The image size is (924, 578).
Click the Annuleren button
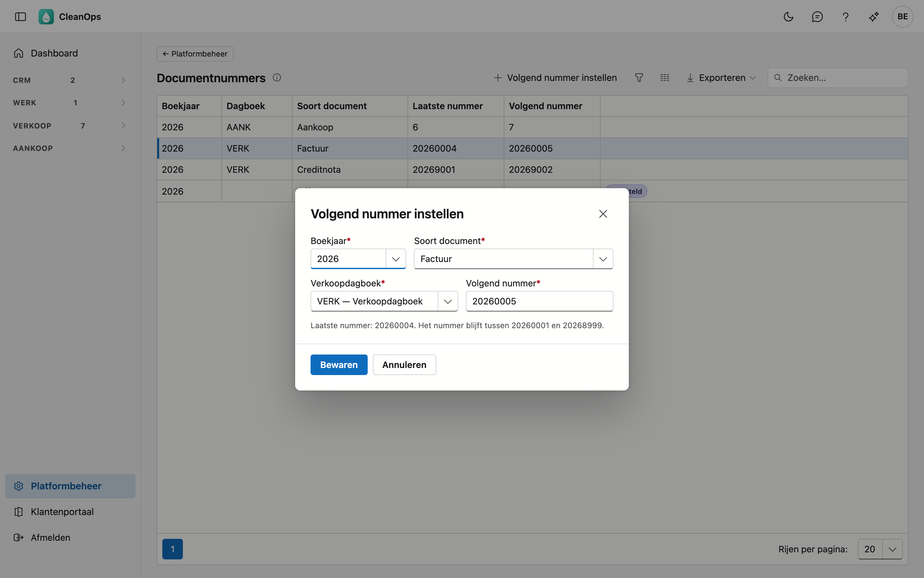pos(404,365)
